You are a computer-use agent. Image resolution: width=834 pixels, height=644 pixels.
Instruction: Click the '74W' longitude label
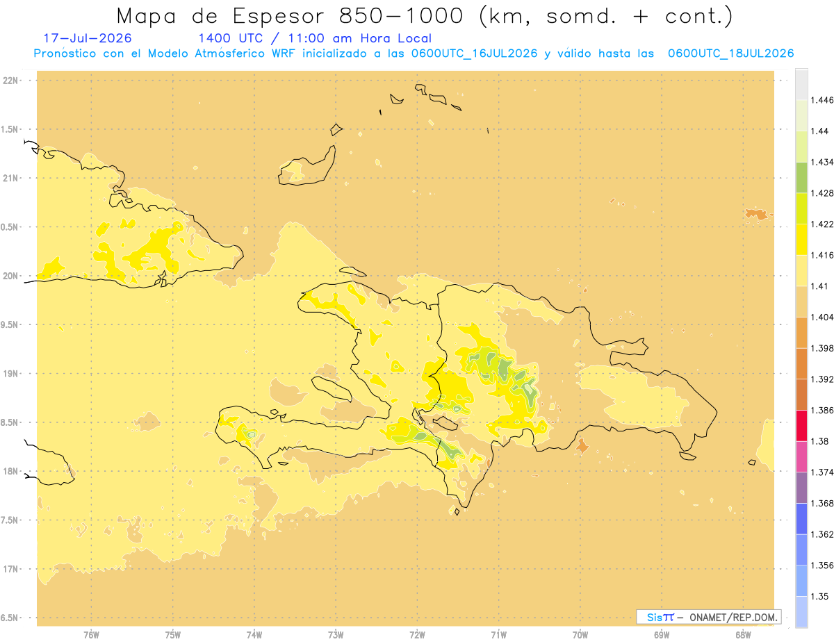coord(254,634)
